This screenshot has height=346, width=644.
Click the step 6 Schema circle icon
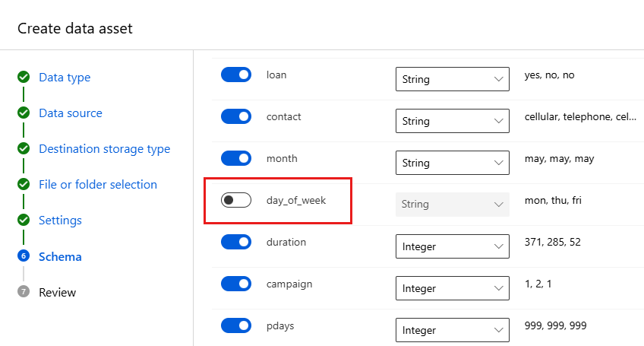pyautogui.click(x=24, y=257)
